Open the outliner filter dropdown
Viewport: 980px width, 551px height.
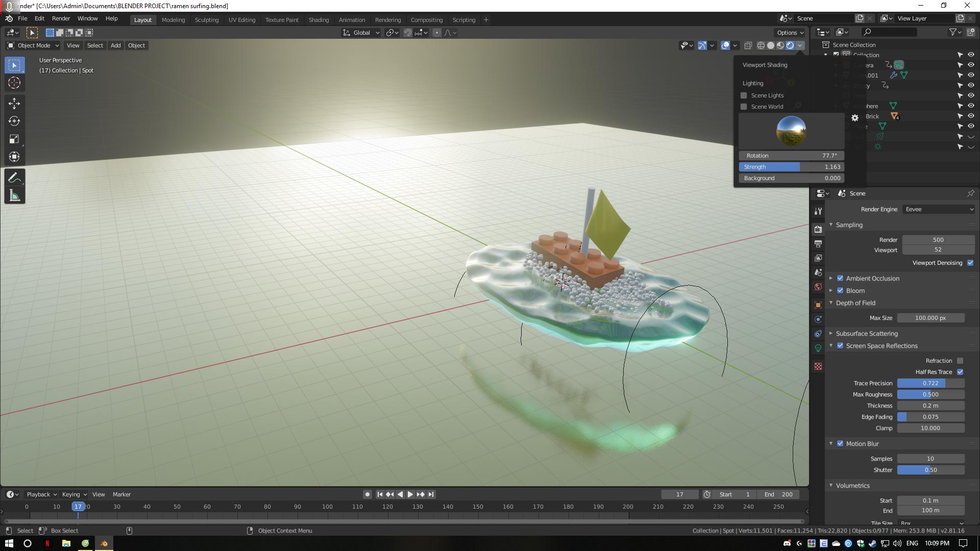(955, 32)
